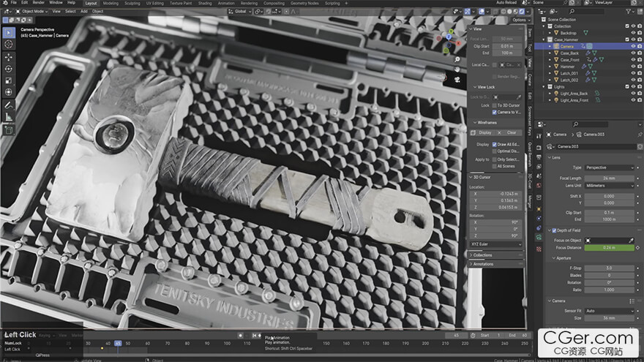The height and width of the screenshot is (362, 644).
Task: Open the Lens Unit Millimeters dropdown
Action: (610, 186)
